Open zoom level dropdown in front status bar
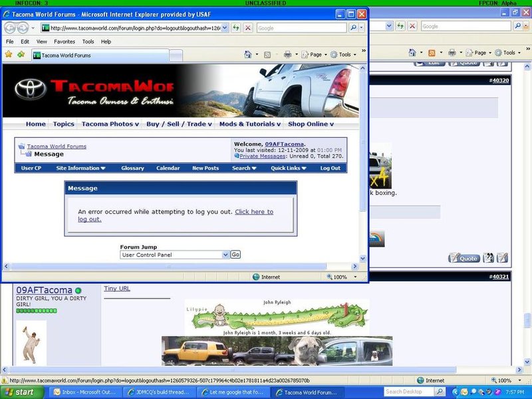Viewport: 532px width, 399px height. (x=355, y=277)
